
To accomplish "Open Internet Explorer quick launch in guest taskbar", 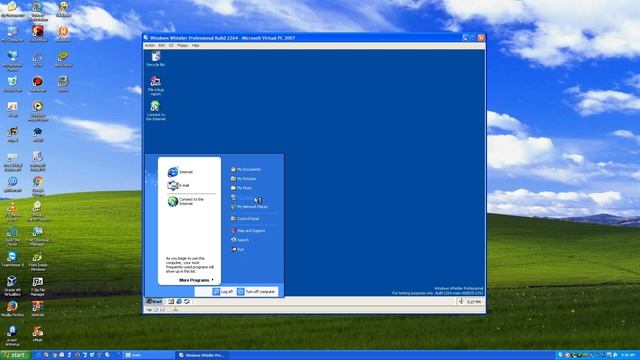I will tap(179, 302).
